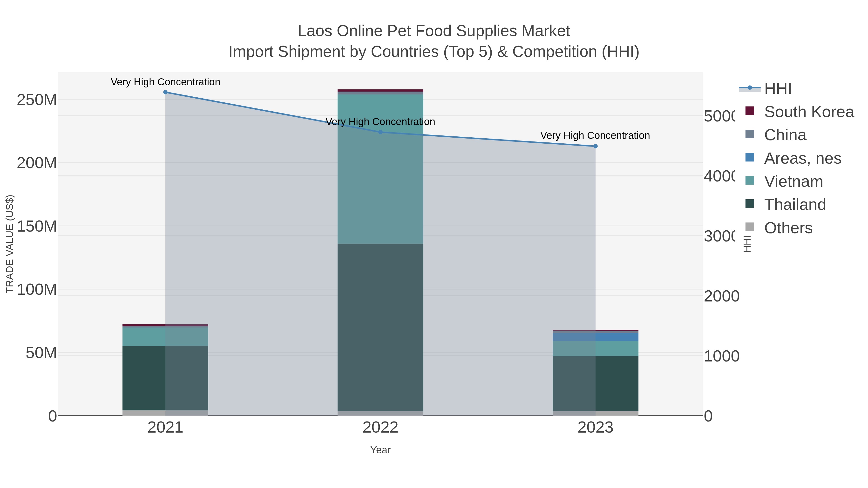Click the TRADE VALUE (US$) axis title

10,244
